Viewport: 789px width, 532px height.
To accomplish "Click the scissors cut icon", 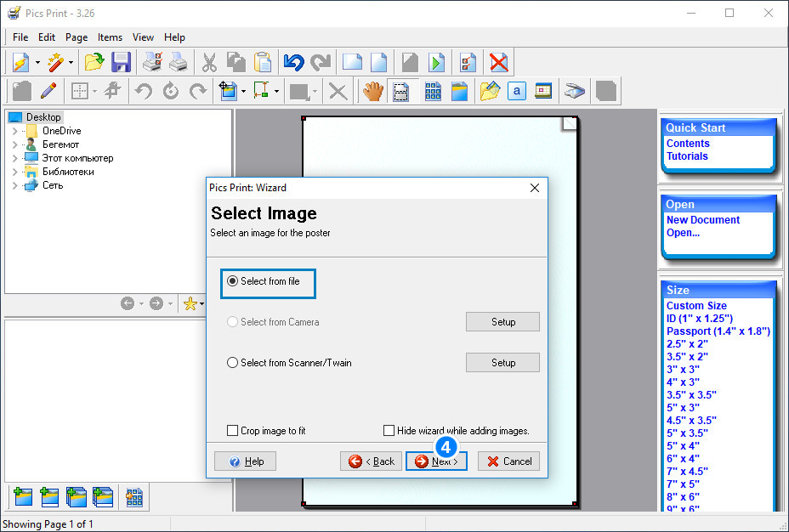I will tap(209, 63).
